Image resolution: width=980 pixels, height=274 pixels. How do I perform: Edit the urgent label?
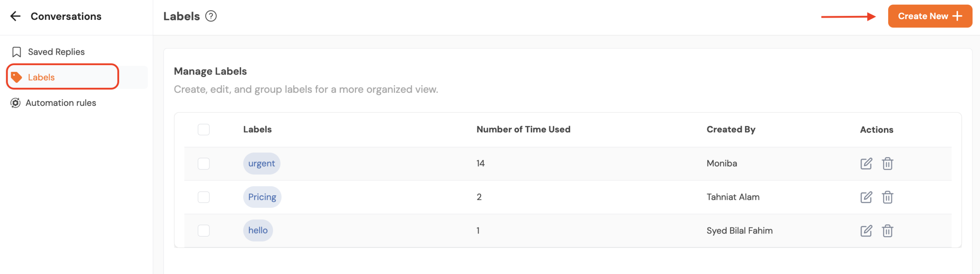(866, 164)
